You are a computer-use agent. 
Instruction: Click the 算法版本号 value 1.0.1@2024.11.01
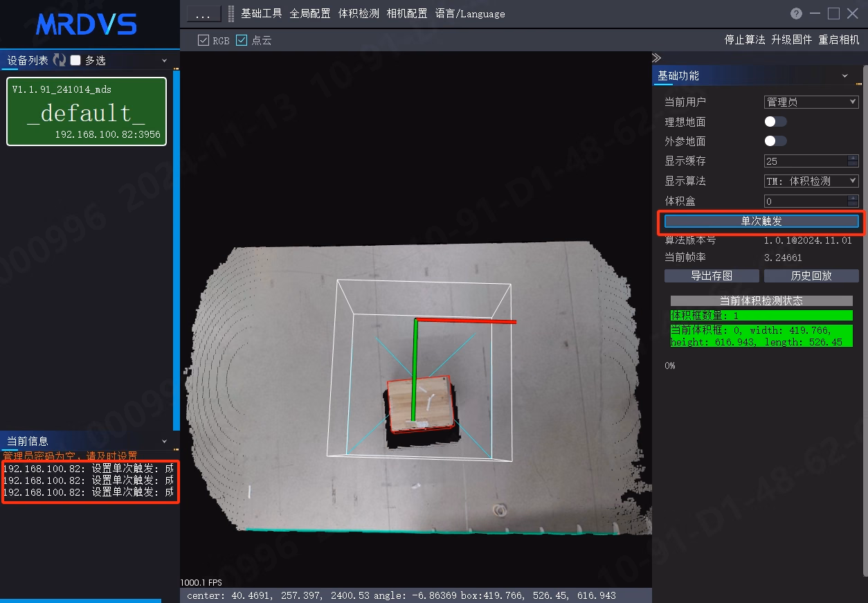pyautogui.click(x=808, y=240)
